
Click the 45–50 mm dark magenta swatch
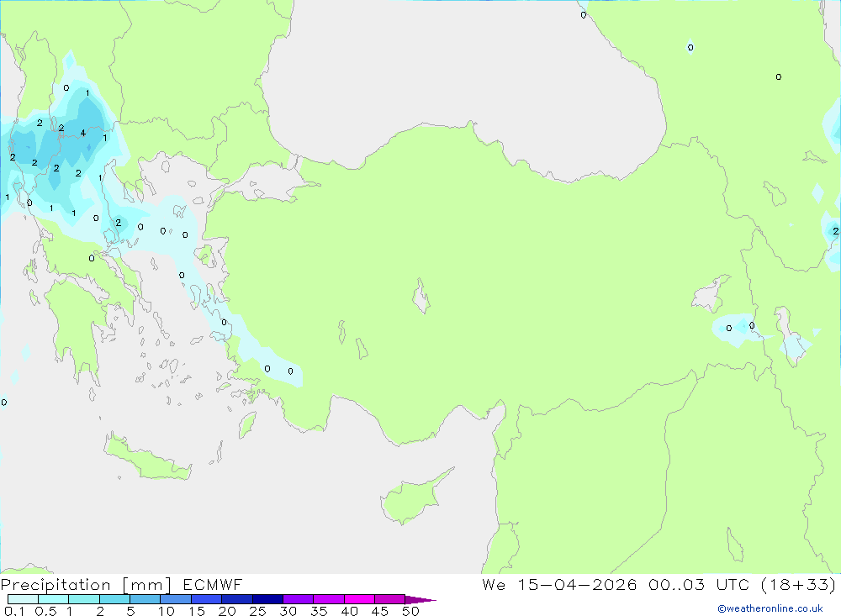coord(390,599)
